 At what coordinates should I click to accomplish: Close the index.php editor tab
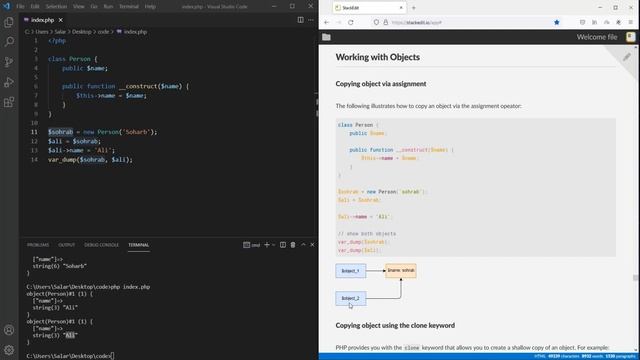coord(61,20)
